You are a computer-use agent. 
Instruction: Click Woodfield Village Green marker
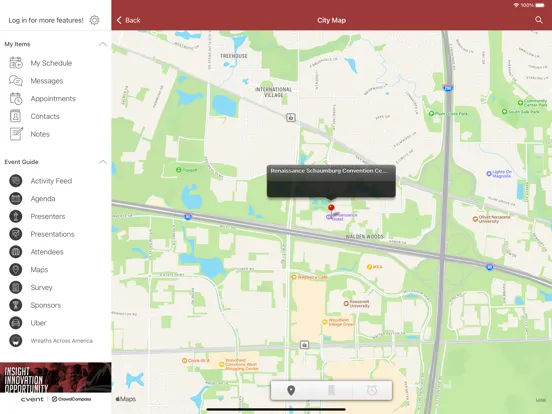[325, 322]
